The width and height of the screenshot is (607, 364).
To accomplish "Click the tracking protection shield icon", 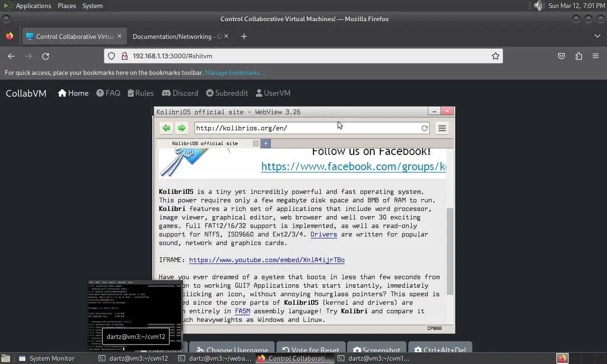I will tap(111, 56).
